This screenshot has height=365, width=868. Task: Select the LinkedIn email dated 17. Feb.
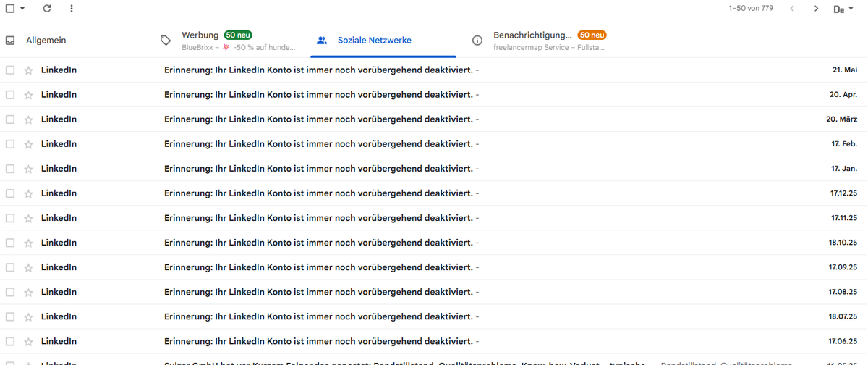[x=10, y=144]
